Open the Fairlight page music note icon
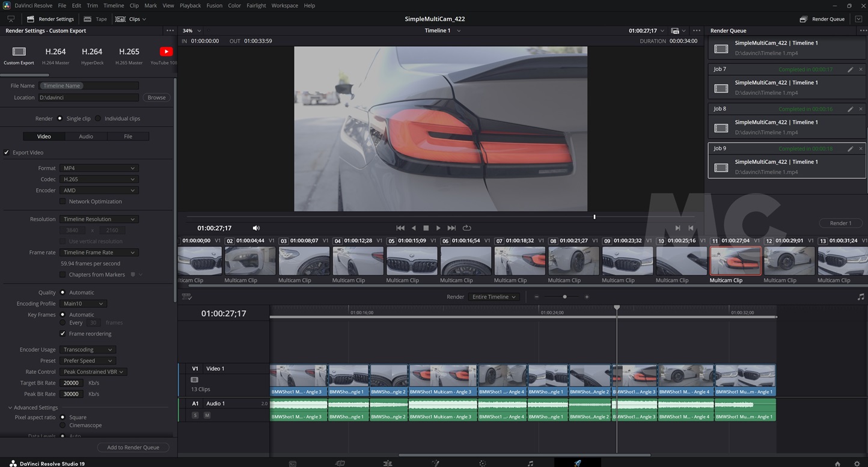The image size is (868, 467). click(530, 463)
